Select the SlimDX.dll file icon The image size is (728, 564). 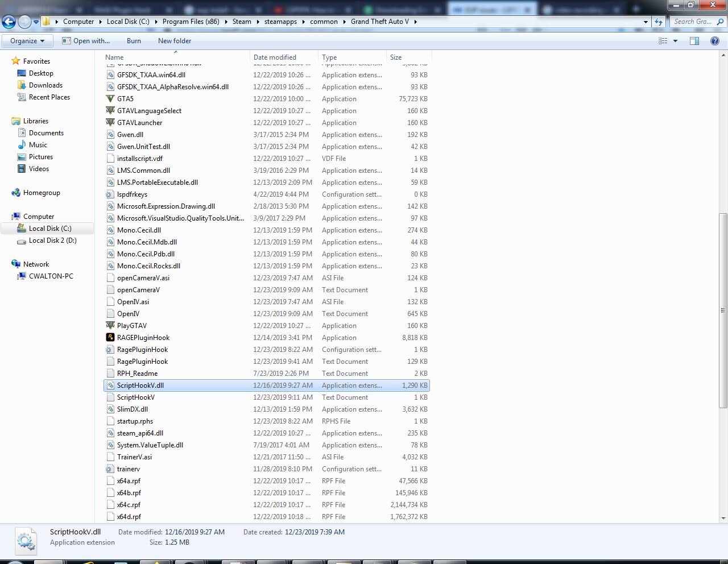(110, 409)
